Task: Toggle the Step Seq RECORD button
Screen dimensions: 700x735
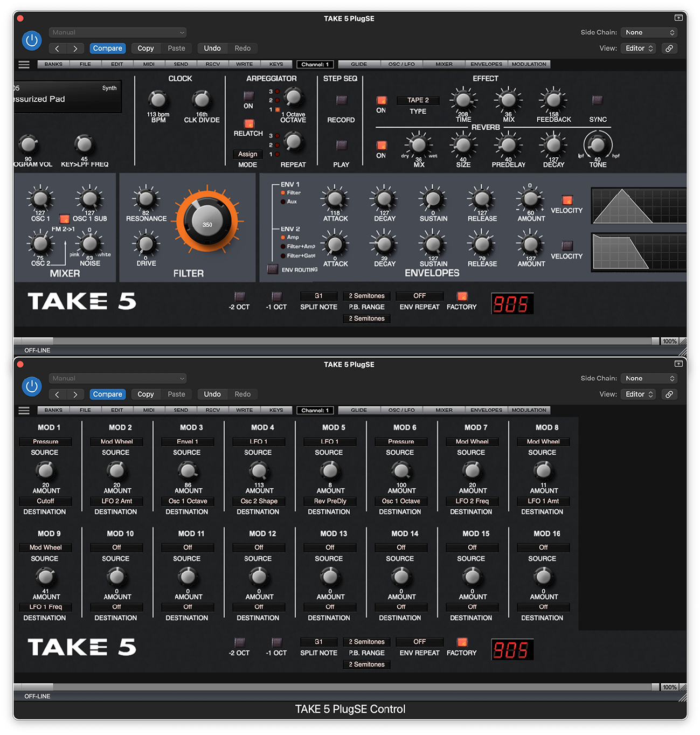Action: [x=341, y=100]
